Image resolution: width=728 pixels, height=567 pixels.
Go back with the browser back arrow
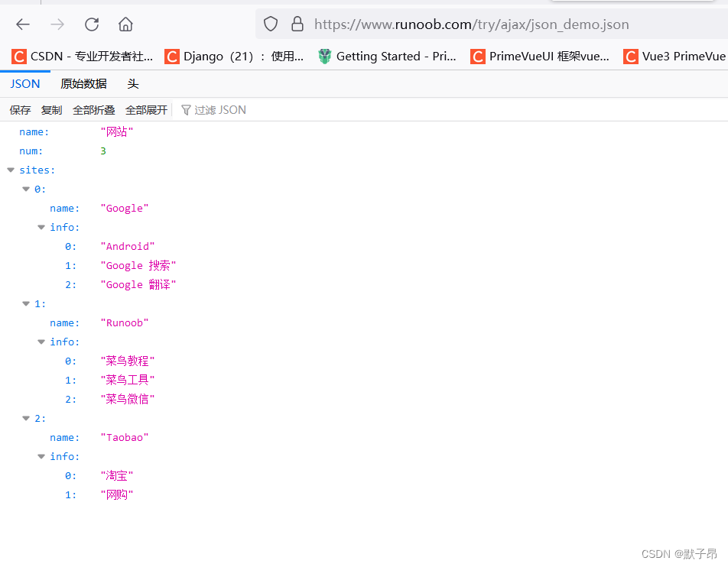coord(23,24)
